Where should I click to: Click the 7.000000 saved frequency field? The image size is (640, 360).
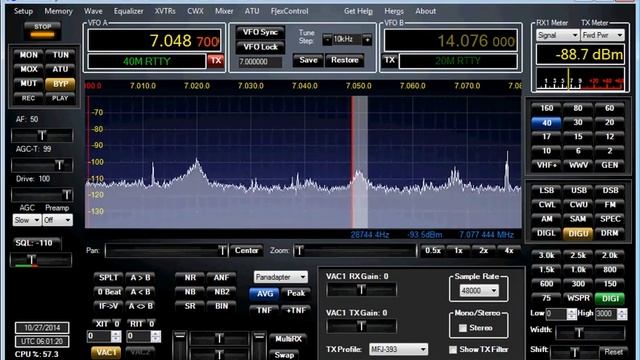pyautogui.click(x=260, y=62)
